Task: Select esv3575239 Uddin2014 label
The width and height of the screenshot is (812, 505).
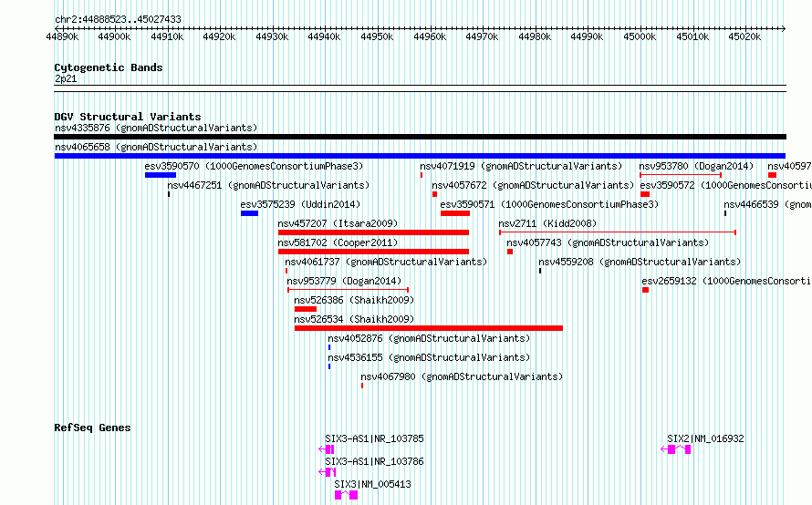Action: pyautogui.click(x=300, y=204)
